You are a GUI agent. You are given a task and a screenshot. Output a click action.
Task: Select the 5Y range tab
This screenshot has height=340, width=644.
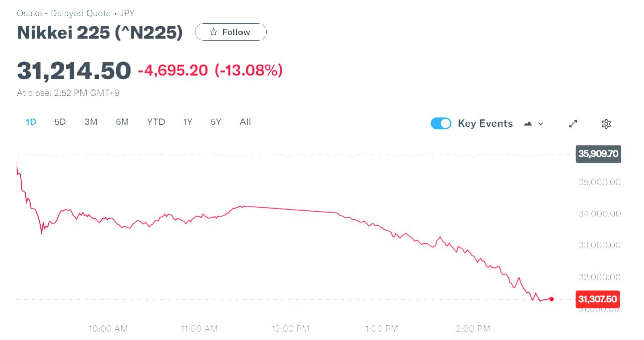click(x=216, y=122)
